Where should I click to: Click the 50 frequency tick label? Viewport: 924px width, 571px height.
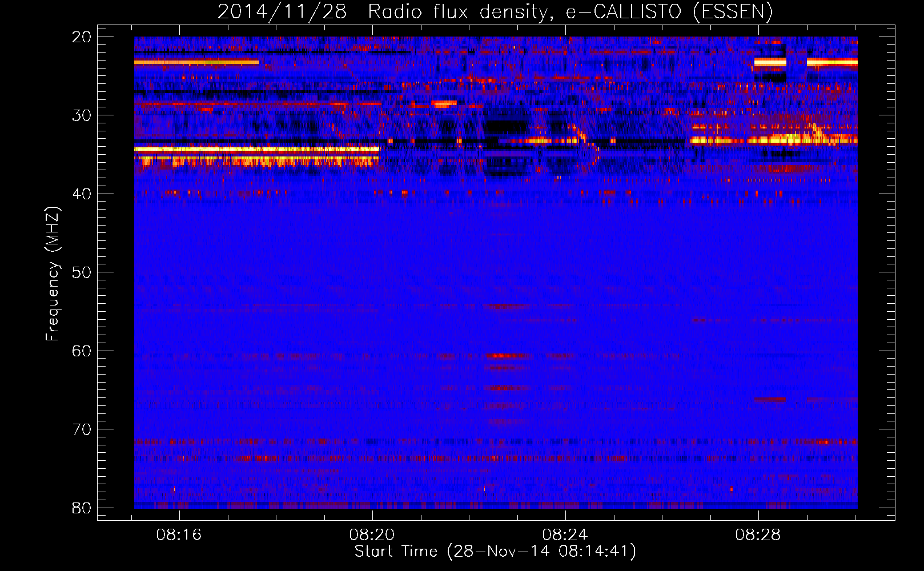click(82, 272)
